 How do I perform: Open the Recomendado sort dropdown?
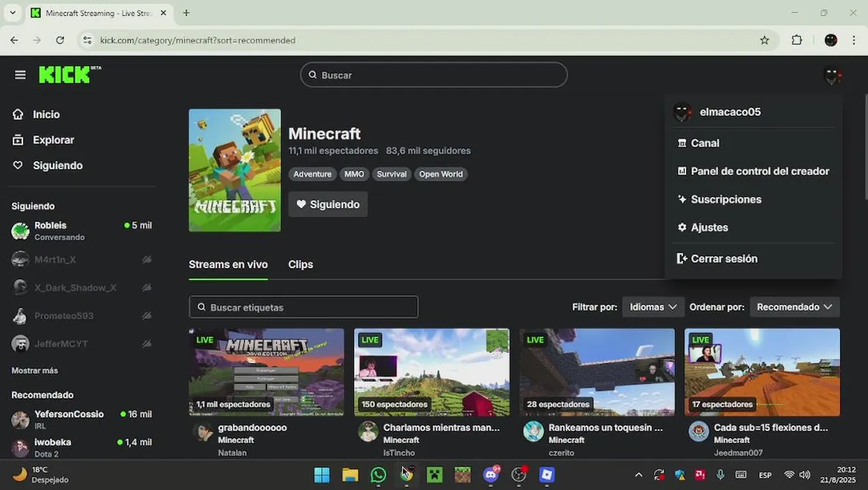794,307
